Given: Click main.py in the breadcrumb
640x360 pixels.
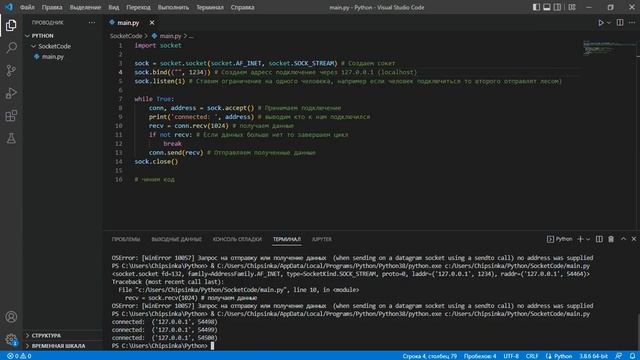Looking at the screenshot, I should pyautogui.click(x=170, y=36).
